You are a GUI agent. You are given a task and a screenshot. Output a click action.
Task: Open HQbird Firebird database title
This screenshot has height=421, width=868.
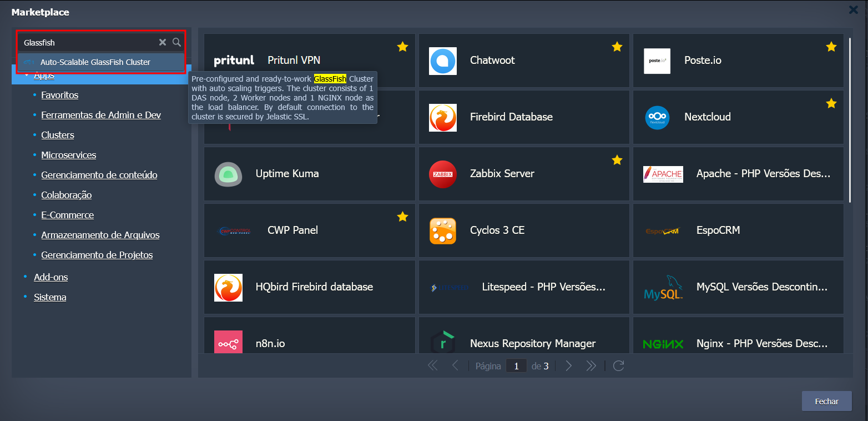314,287
